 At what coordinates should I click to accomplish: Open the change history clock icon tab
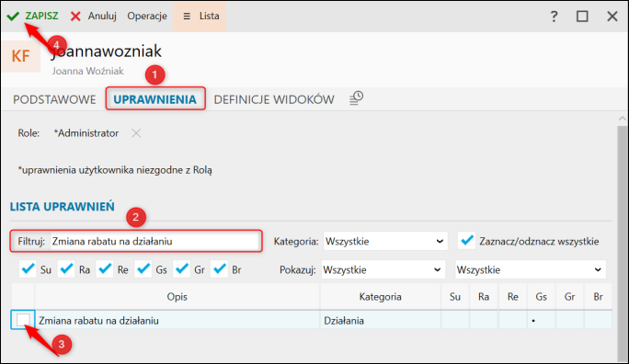click(356, 98)
